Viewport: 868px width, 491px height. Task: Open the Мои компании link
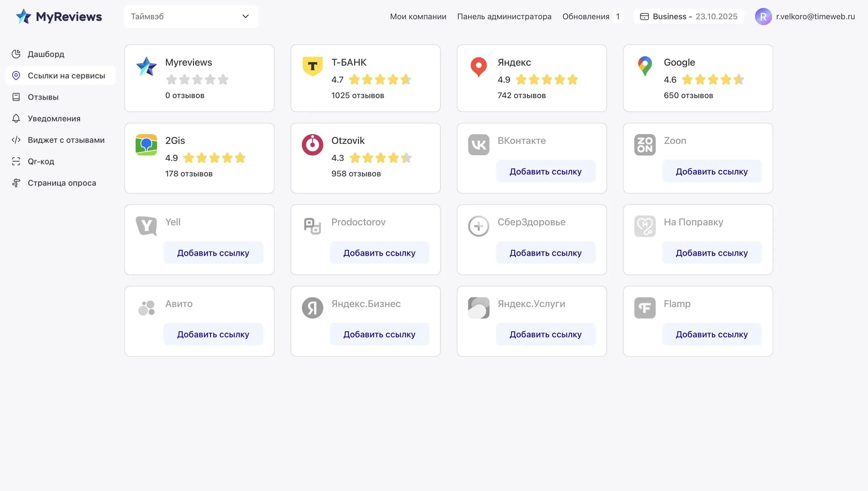pos(418,16)
